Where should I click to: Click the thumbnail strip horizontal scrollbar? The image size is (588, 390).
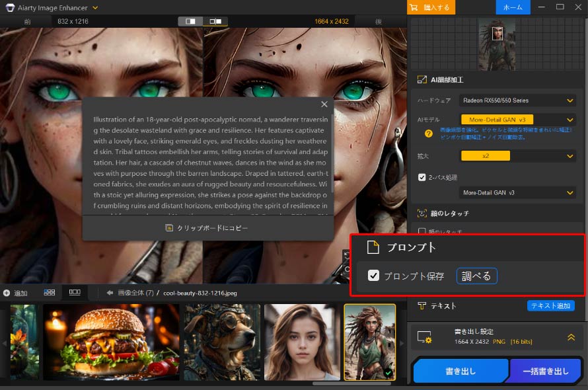(351, 383)
